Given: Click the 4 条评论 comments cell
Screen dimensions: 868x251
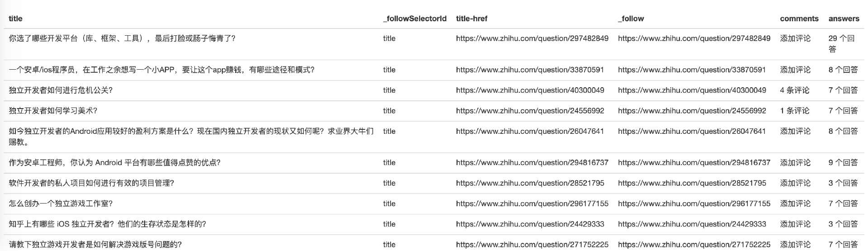Looking at the screenshot, I should [794, 90].
